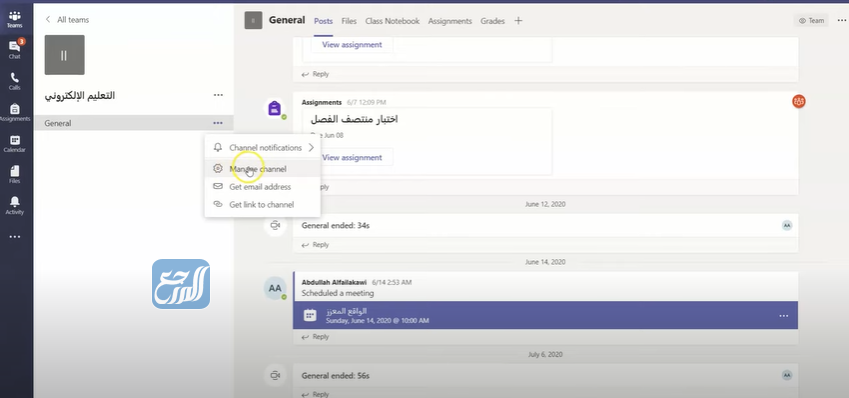Click video icon beside General ended 56s
The image size is (849, 398).
[275, 375]
